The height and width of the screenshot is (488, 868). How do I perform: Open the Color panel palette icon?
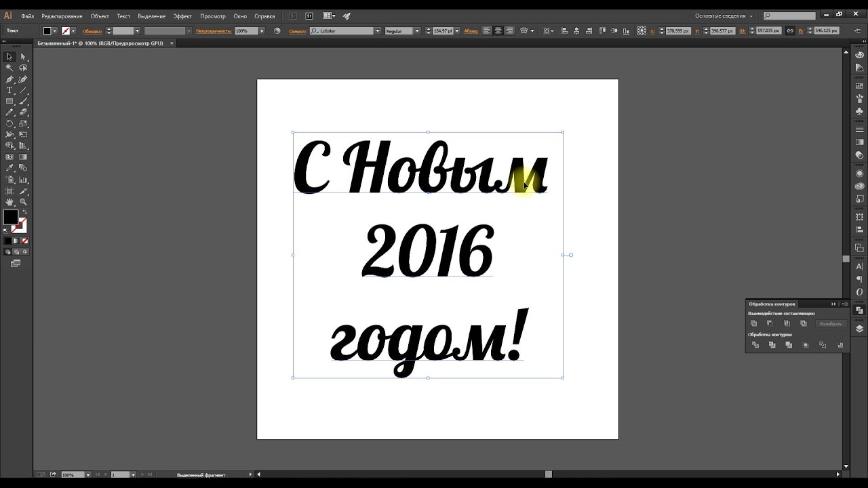coord(860,55)
